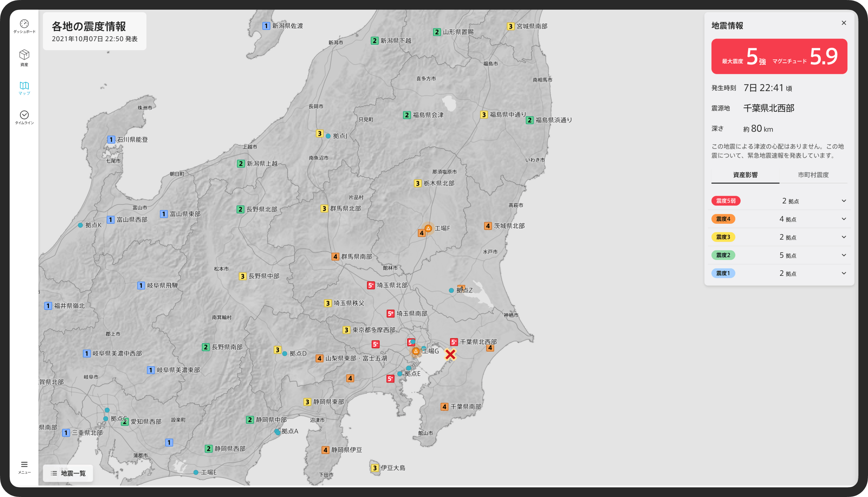868x497 pixels.
Task: Expand the 震度5弱 row chevron
Action: click(844, 201)
